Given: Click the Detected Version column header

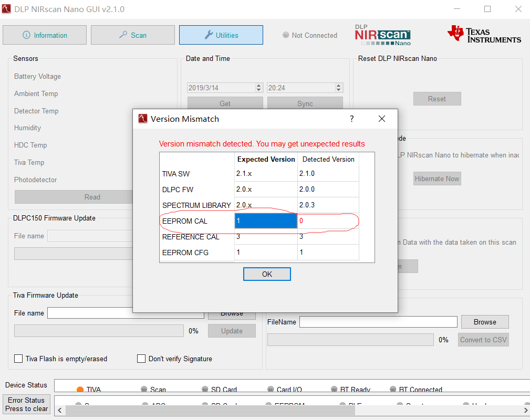Looking at the screenshot, I should click(328, 159).
